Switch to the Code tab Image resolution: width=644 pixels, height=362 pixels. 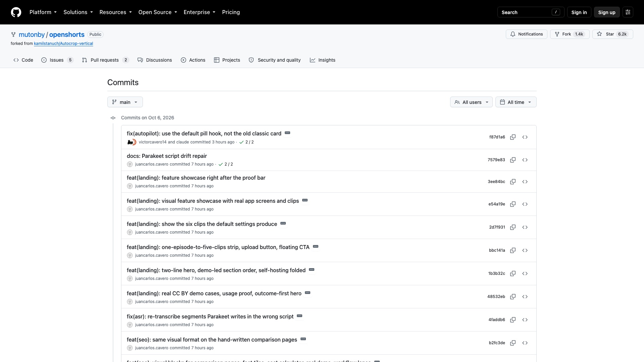point(23,60)
